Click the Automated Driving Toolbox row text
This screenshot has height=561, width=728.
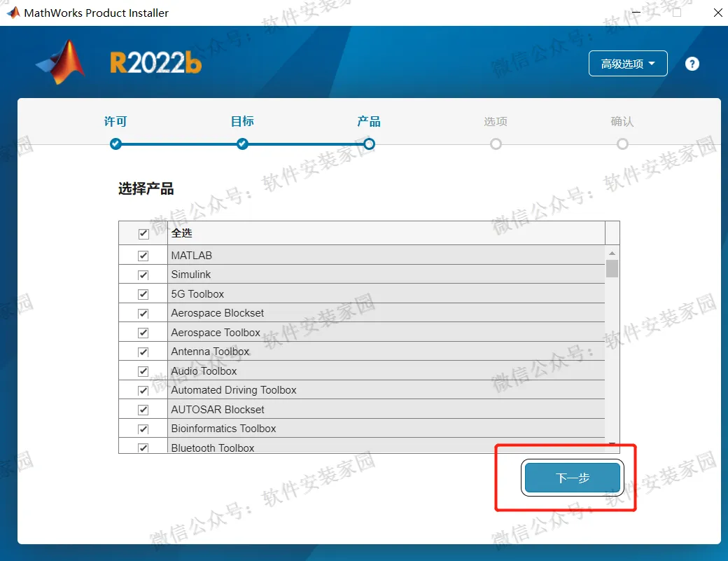tap(234, 391)
